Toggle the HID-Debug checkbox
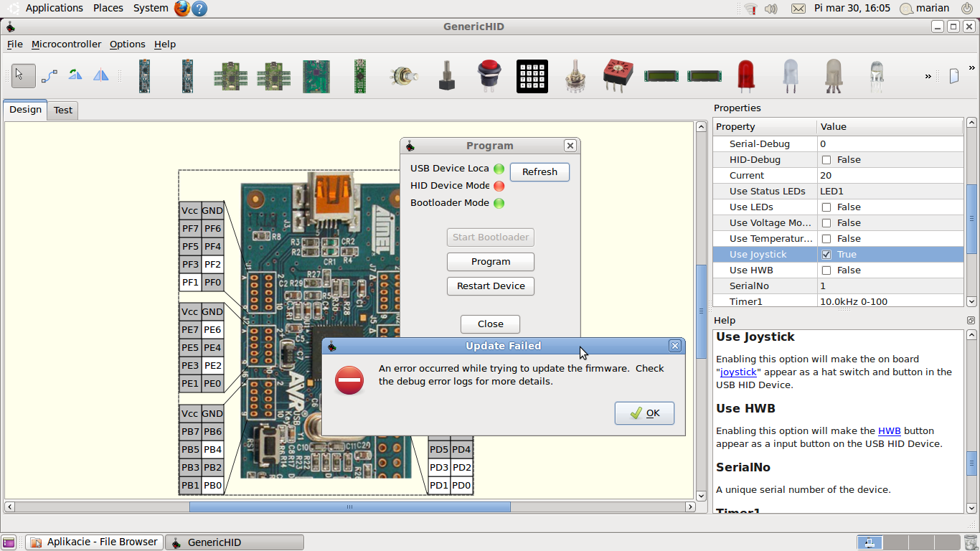980x551 pixels. pyautogui.click(x=826, y=160)
